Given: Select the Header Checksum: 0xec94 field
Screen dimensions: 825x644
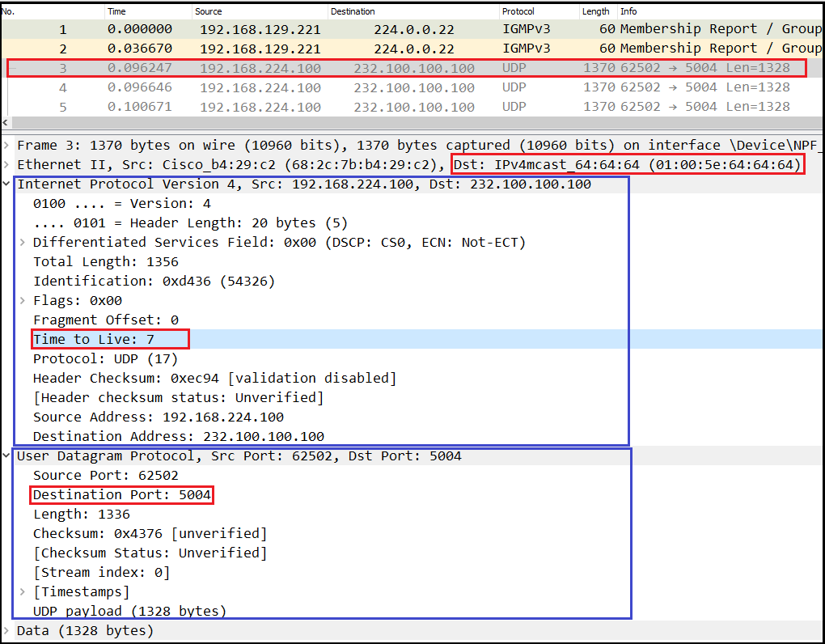Looking at the screenshot, I should 214,379.
